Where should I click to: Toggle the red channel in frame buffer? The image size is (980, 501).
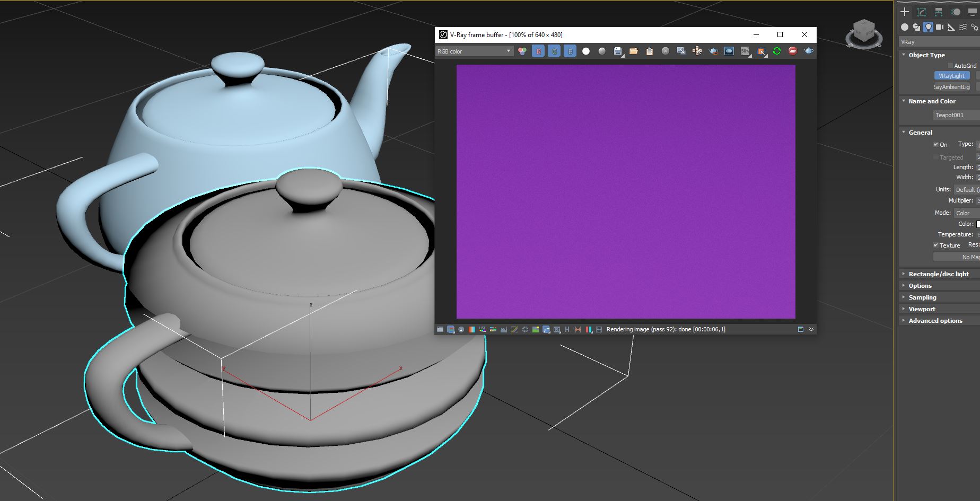(x=538, y=51)
